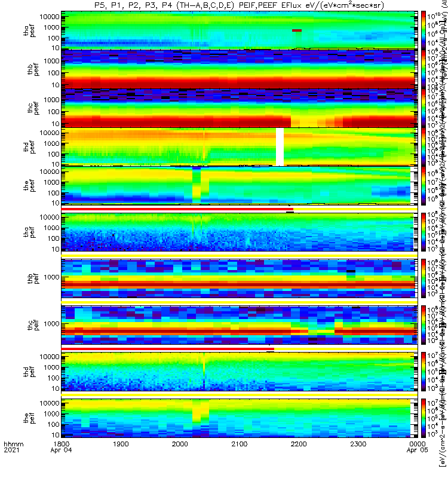Click the "Apr 05" date label
448x478 pixels.
tap(417, 451)
